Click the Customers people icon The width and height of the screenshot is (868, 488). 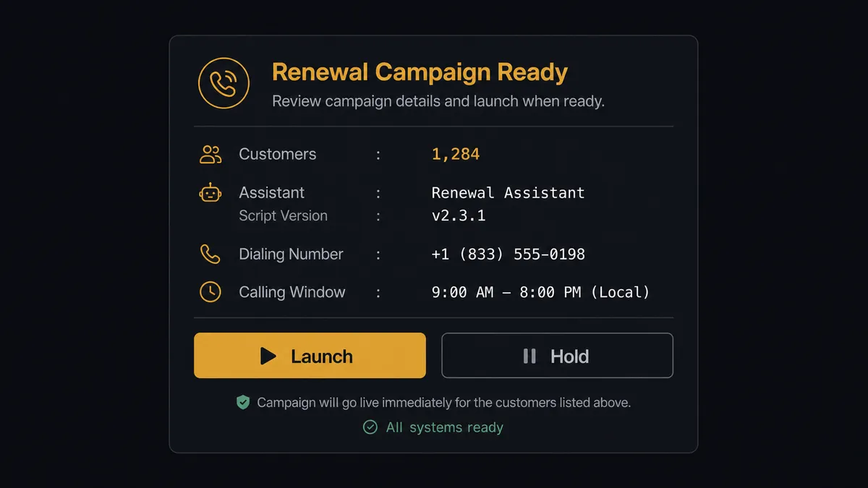pos(210,154)
